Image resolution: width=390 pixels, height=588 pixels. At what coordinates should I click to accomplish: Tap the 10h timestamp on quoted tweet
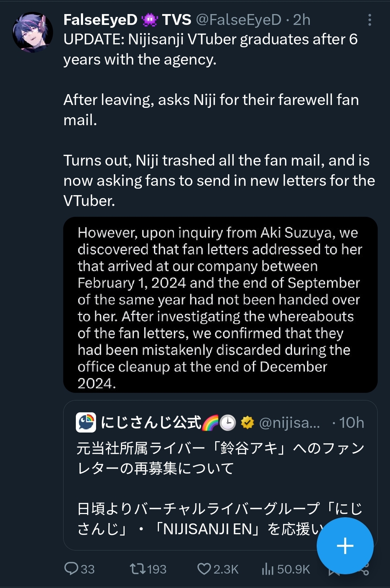point(351,422)
